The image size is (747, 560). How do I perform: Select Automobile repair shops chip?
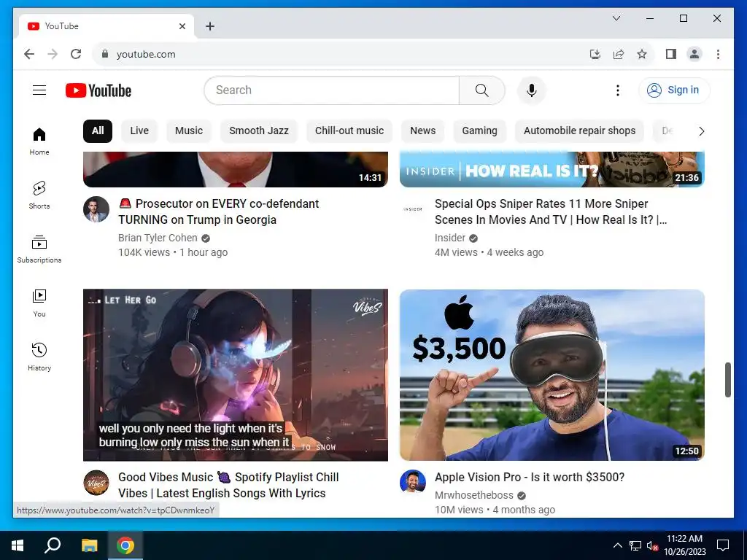(x=579, y=131)
